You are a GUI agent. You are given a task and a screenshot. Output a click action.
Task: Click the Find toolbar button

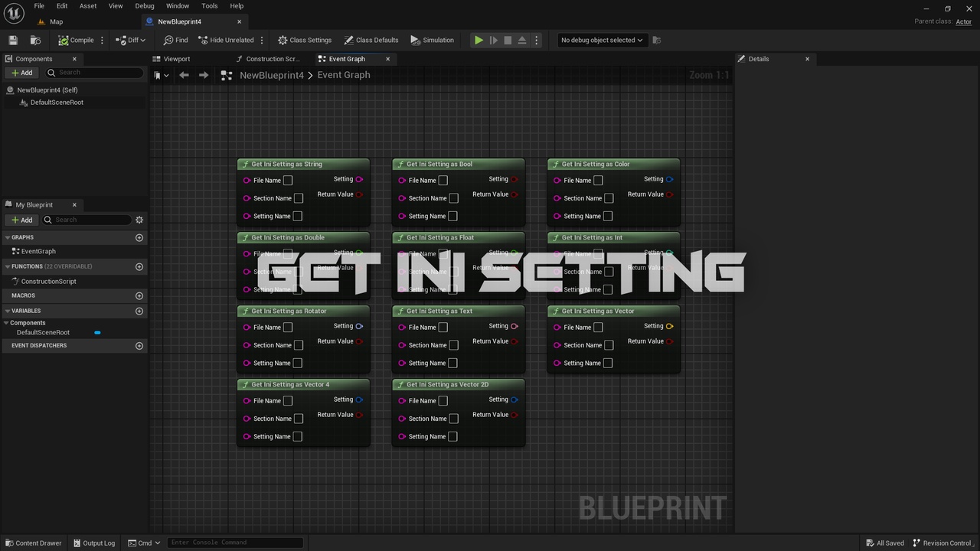175,40
